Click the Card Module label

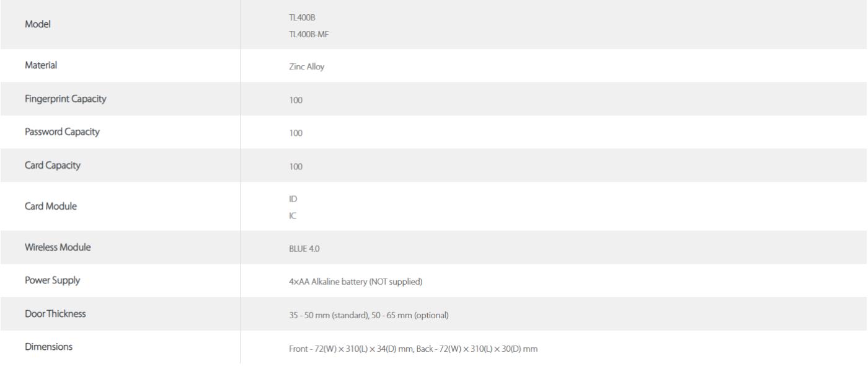pyautogui.click(x=51, y=207)
